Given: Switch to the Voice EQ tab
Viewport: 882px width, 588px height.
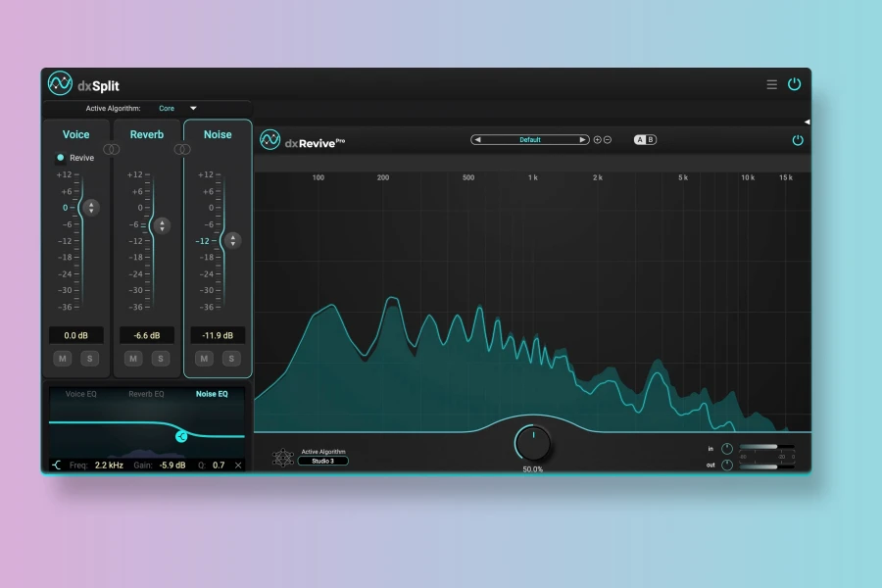Looking at the screenshot, I should [x=80, y=394].
